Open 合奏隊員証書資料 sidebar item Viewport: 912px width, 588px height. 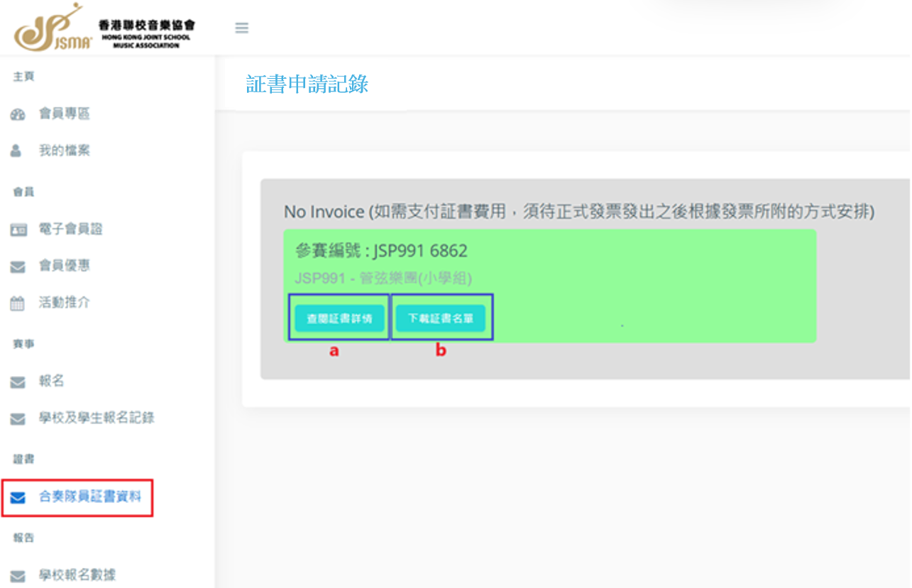(x=90, y=497)
